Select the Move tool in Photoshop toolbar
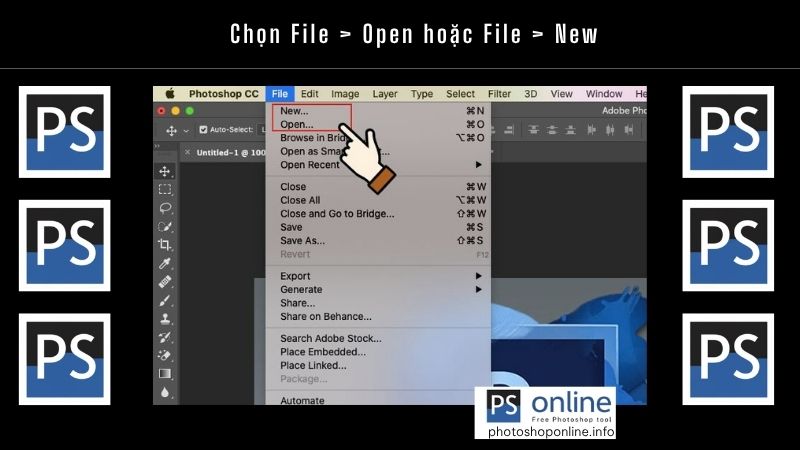The height and width of the screenshot is (450, 800). pos(165,171)
